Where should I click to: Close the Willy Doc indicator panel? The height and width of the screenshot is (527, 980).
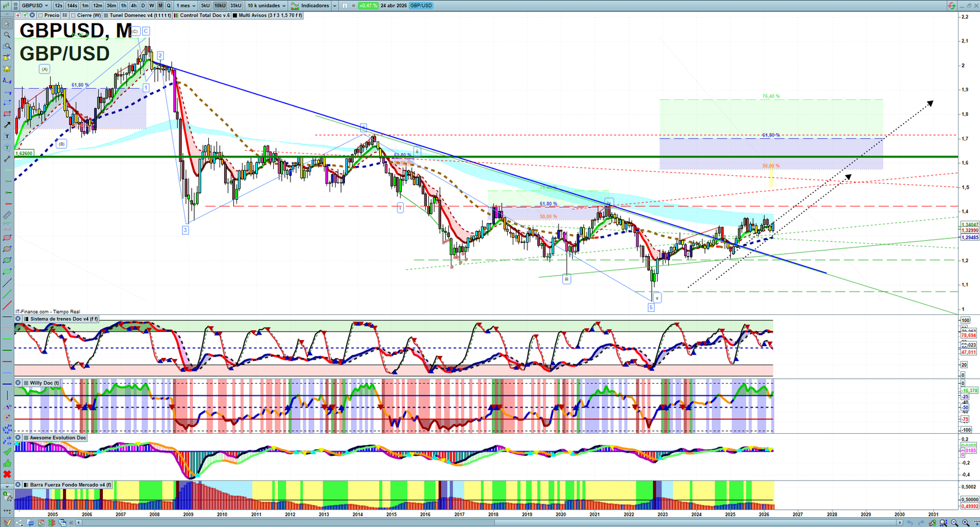[x=18, y=383]
